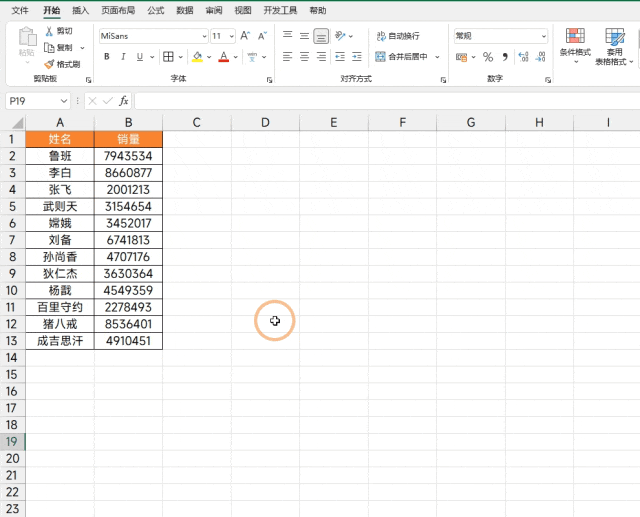Click the 复制 (Copy) button
This screenshot has width=640, height=517.
click(60, 48)
